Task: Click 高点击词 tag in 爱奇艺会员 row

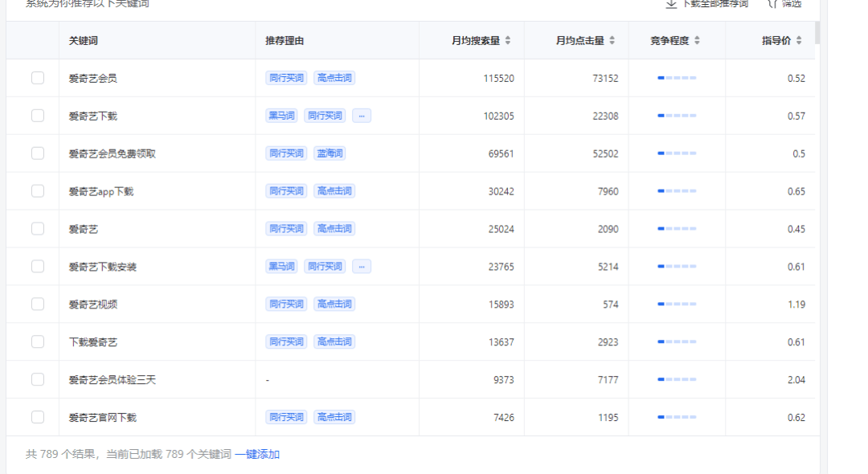Action: (334, 78)
